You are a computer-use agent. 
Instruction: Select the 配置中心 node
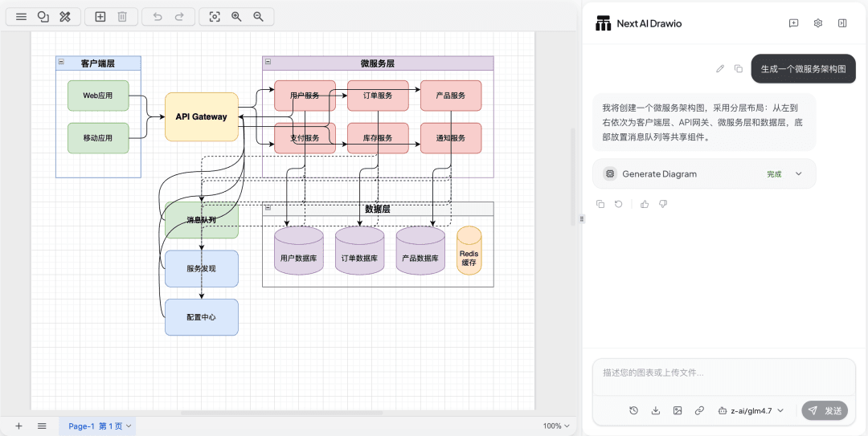click(202, 318)
